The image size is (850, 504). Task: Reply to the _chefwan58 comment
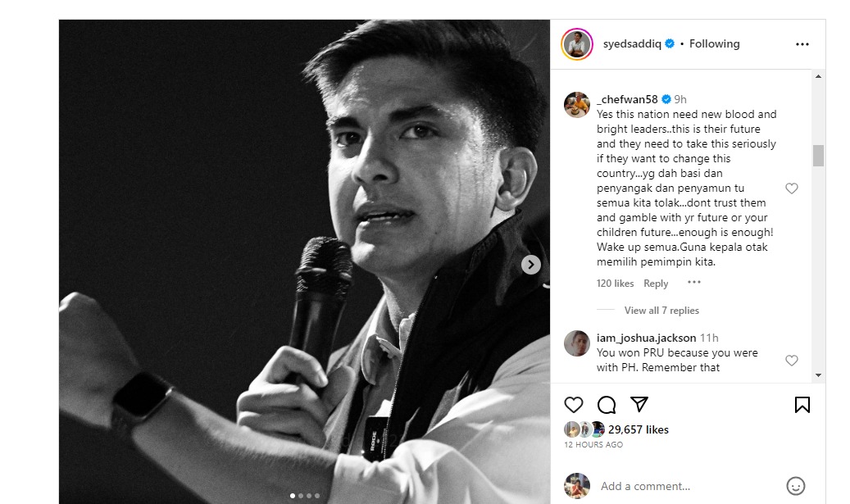(656, 284)
